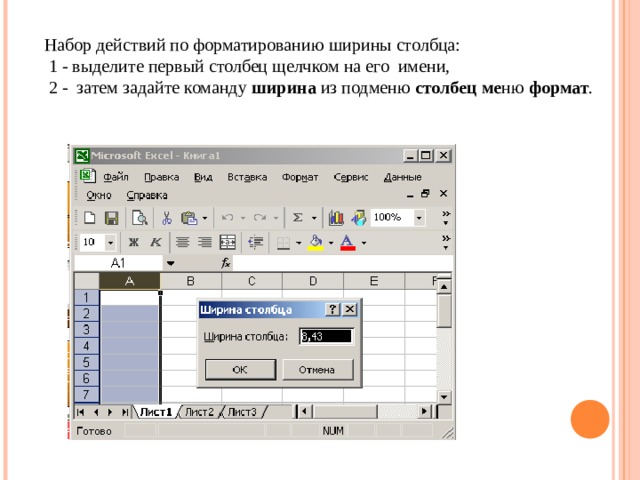This screenshot has height=480, width=640.
Task: Open the Font Color palette dropdown arrow
Action: [x=364, y=243]
